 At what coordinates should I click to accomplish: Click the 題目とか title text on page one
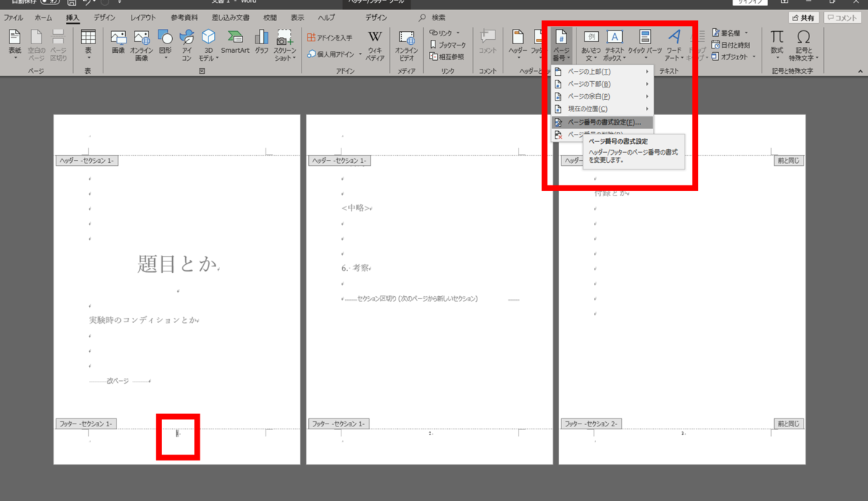178,264
